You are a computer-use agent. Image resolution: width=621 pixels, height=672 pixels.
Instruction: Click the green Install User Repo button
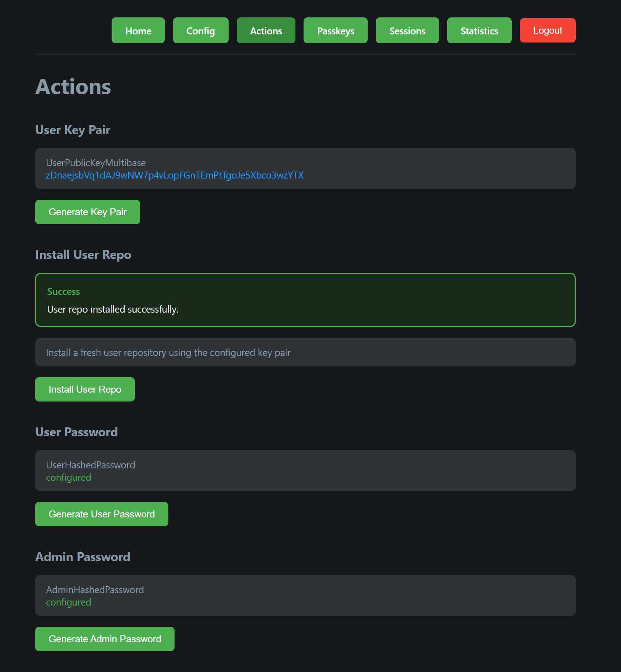85,389
